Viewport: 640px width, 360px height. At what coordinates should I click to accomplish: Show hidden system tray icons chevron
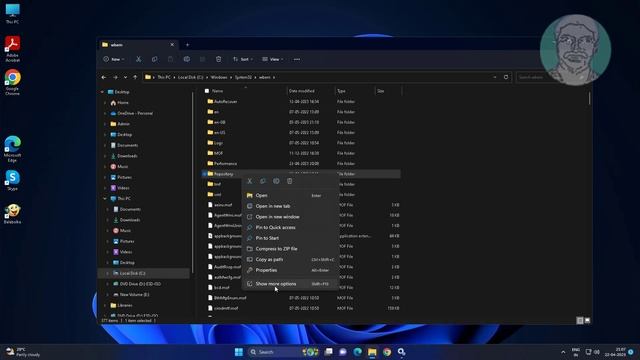tap(563, 352)
